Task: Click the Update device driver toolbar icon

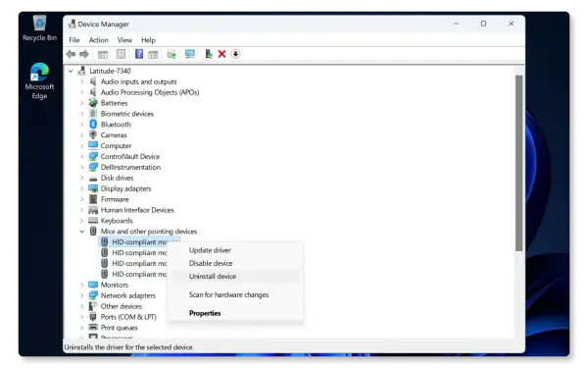Action: pos(171,54)
